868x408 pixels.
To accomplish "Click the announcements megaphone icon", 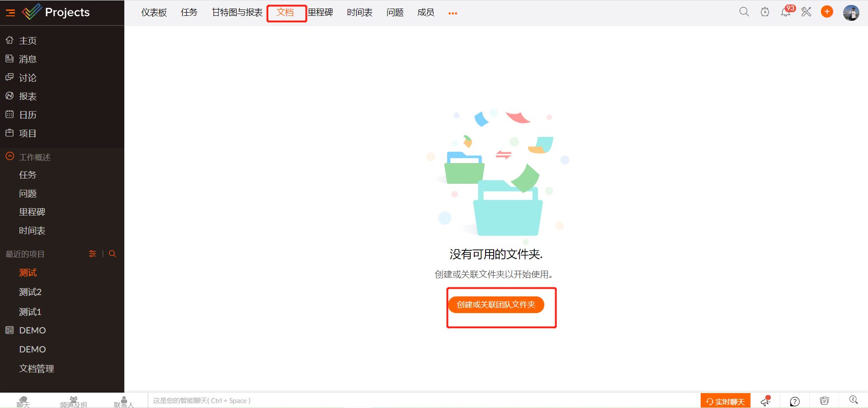I will tap(765, 401).
